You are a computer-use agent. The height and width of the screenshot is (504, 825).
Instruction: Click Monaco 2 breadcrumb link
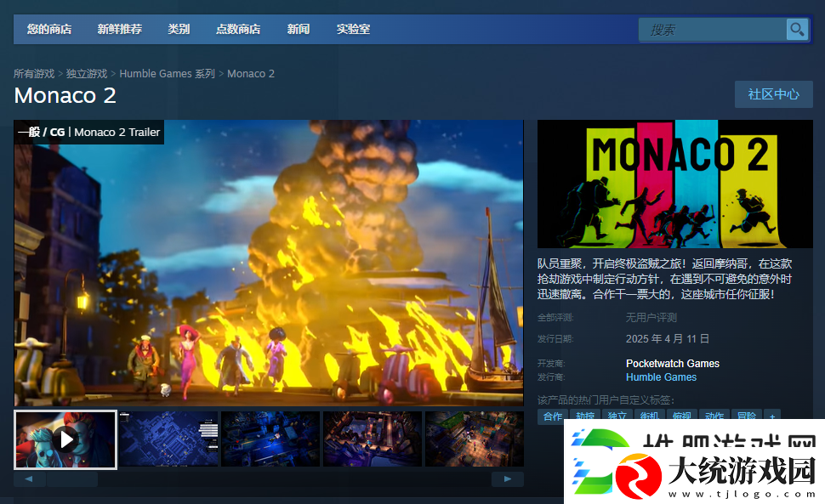(250, 74)
